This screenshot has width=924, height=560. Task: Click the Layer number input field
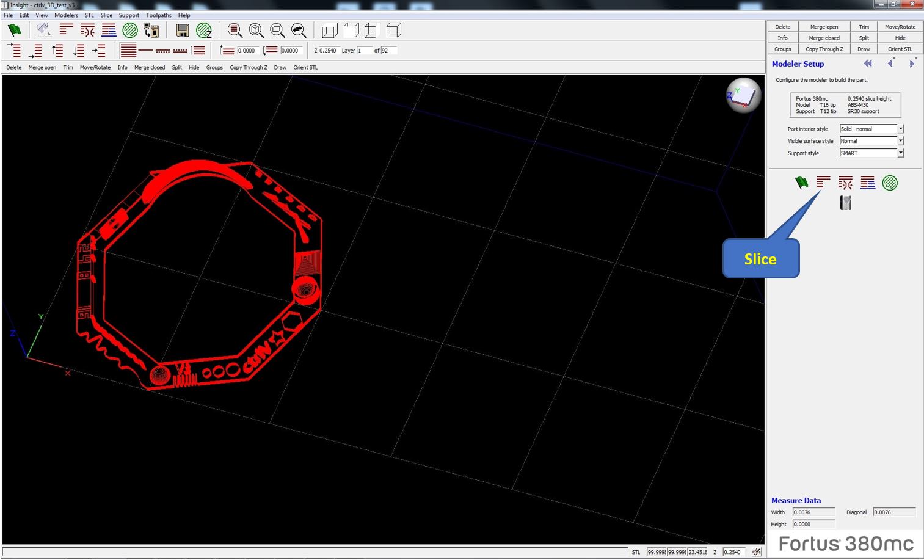[365, 51]
